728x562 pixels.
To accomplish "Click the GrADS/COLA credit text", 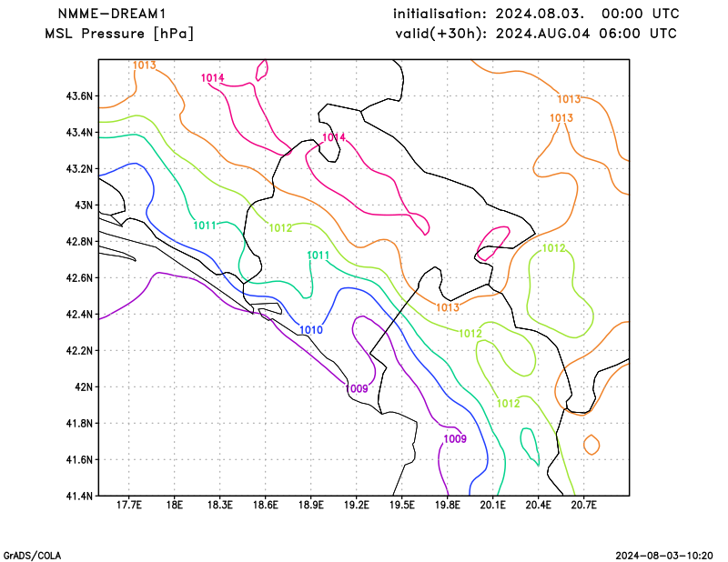I will 32,556.
